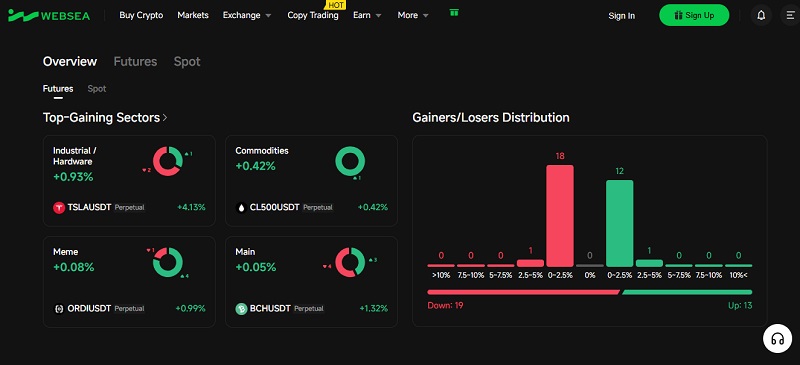Open the notifications bell icon

click(x=761, y=15)
